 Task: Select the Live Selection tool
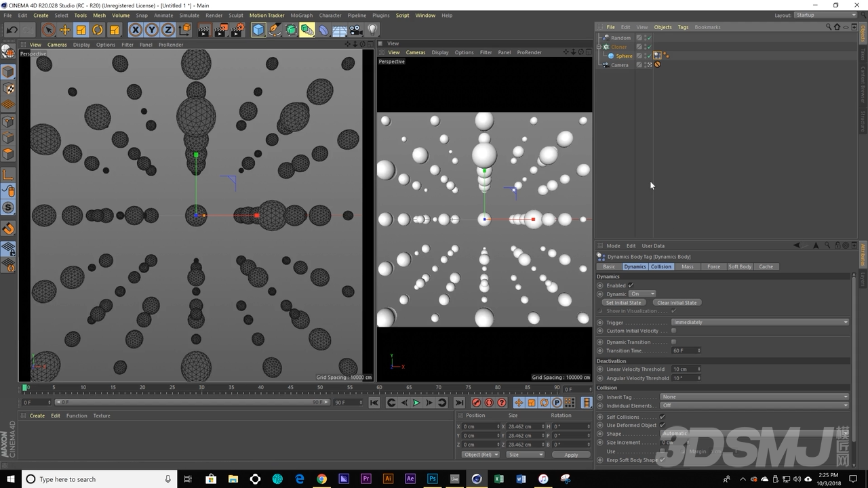click(47, 30)
